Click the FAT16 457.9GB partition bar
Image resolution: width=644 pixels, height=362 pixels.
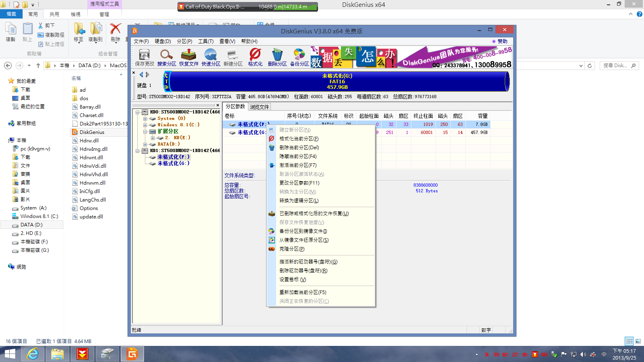337,81
